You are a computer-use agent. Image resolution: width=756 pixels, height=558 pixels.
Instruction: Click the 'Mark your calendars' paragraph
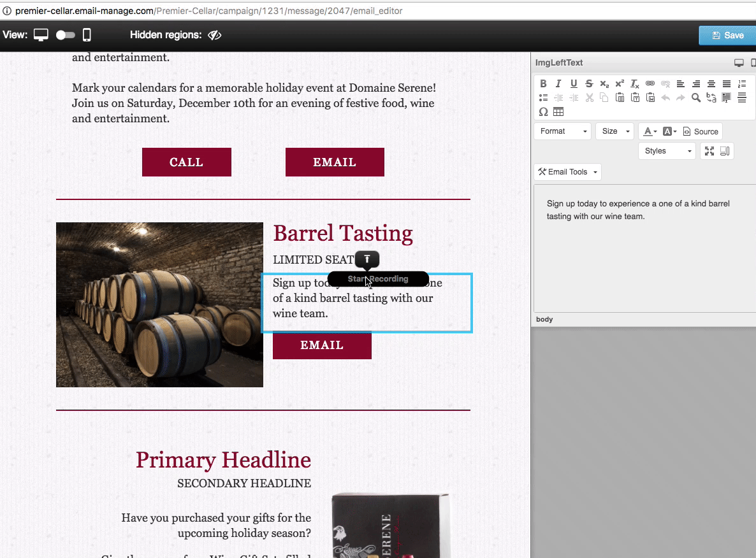pyautogui.click(x=254, y=103)
